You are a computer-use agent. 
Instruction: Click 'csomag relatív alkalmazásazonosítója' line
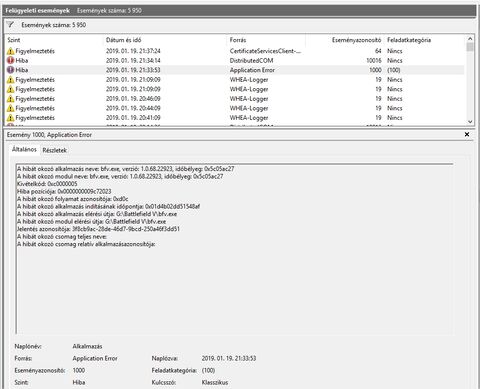click(86, 244)
